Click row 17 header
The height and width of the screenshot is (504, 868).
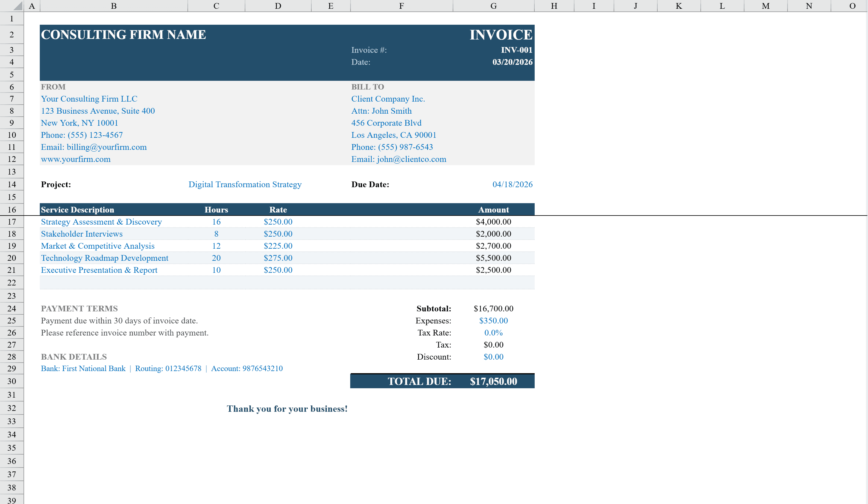point(11,222)
